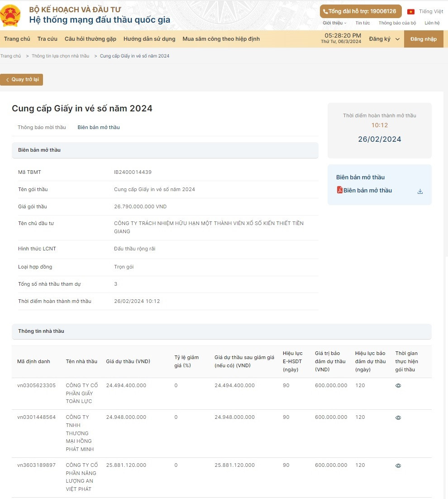Open the Tin tức link
Image resolution: width=448 pixels, height=499 pixels.
point(362,23)
